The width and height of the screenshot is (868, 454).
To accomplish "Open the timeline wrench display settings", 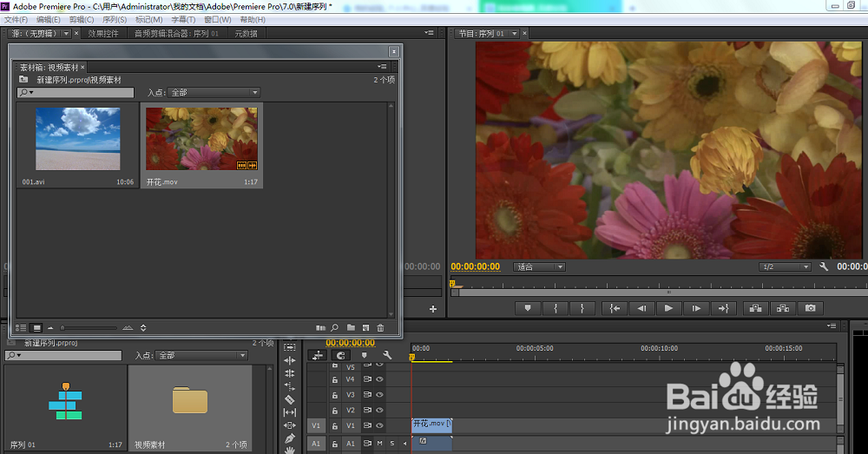I will (x=387, y=355).
